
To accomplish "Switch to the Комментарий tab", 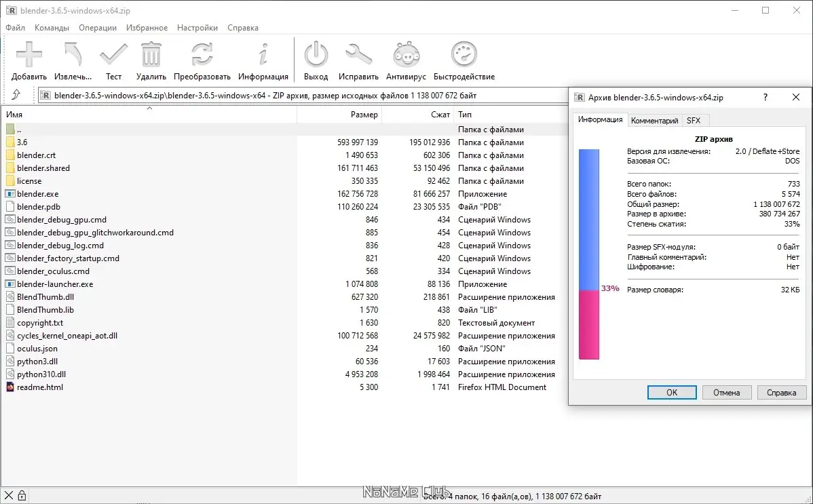I will click(654, 120).
